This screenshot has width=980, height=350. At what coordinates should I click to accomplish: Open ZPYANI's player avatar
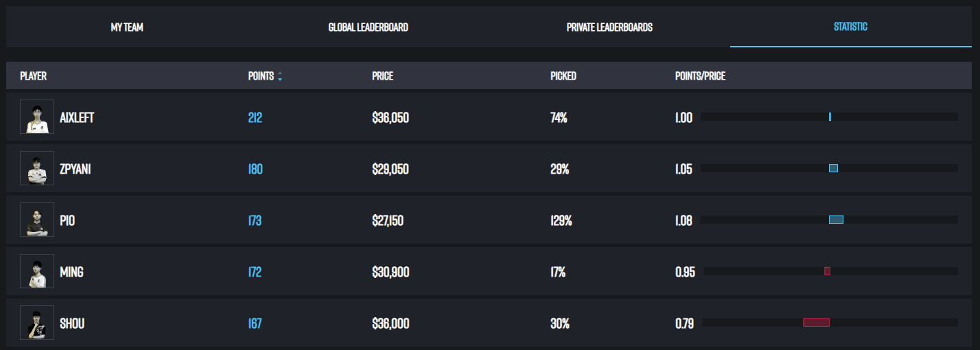click(37, 168)
